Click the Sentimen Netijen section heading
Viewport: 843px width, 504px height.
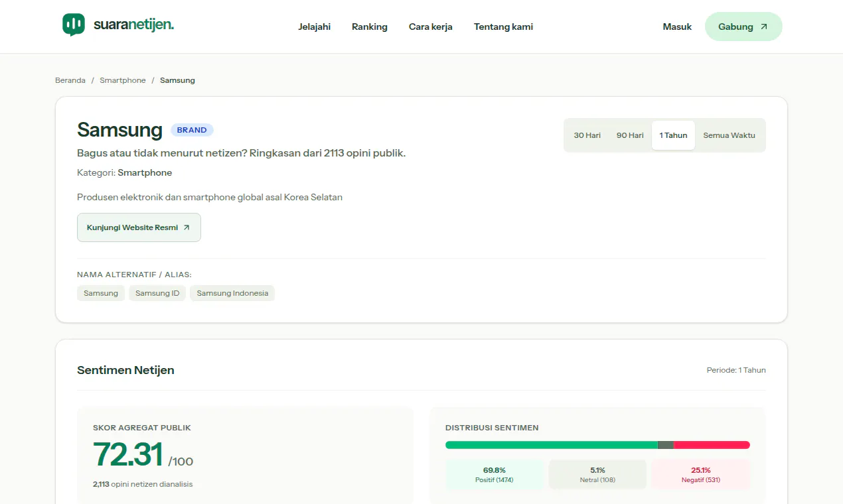point(125,370)
